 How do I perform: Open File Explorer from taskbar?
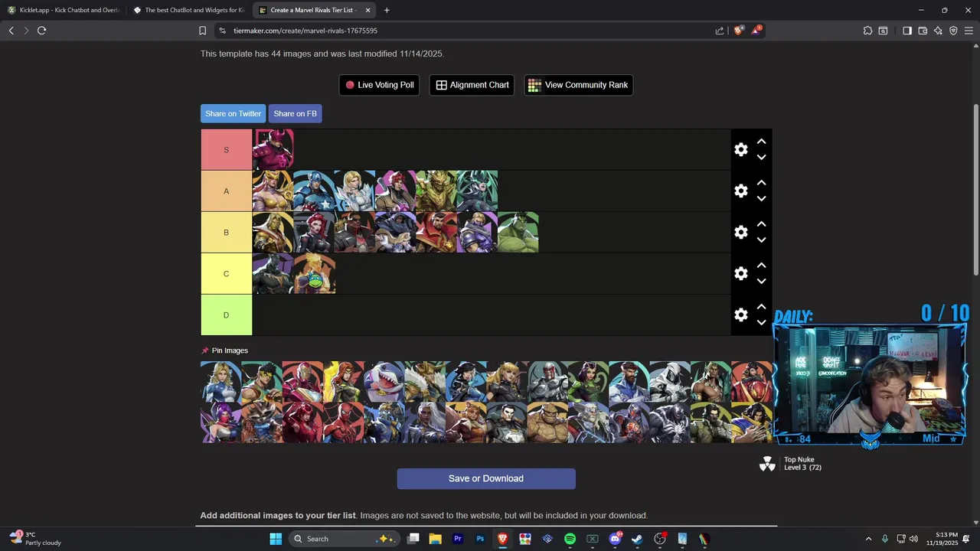point(435,539)
